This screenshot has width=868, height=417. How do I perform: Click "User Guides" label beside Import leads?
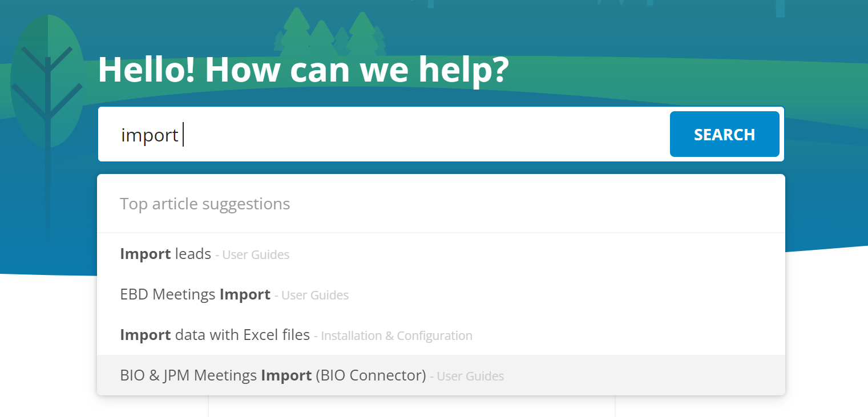coord(256,255)
